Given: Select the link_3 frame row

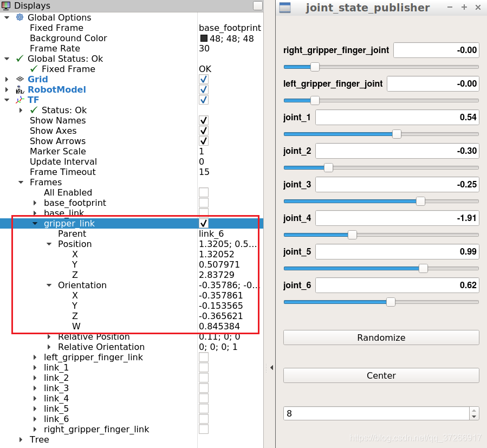Looking at the screenshot, I should 132,388.
